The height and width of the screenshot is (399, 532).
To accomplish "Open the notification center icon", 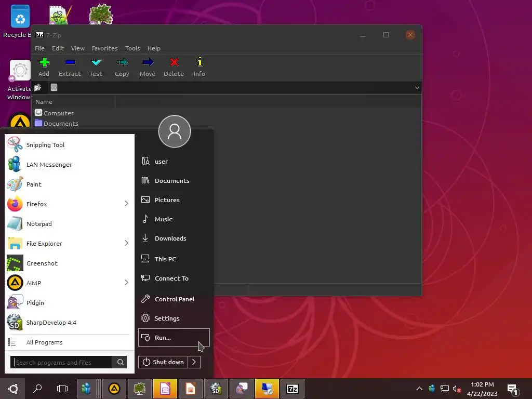I will [513, 390].
